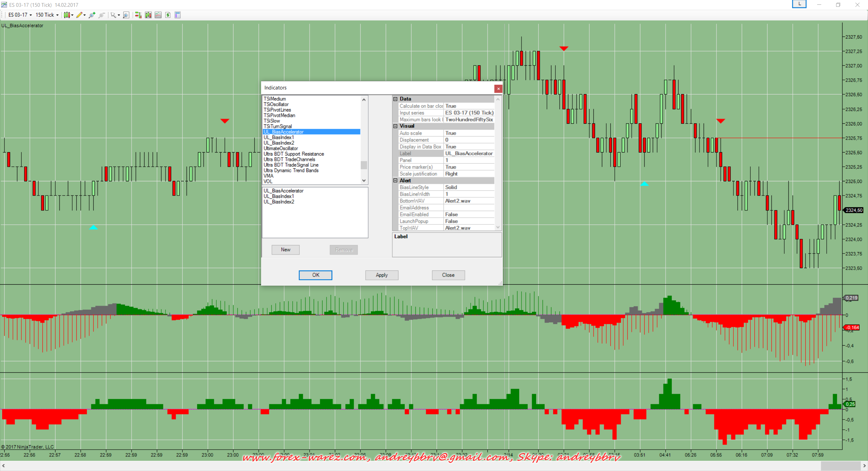Open the chart Properties icon
This screenshot has width=868, height=471.
coord(178,15)
